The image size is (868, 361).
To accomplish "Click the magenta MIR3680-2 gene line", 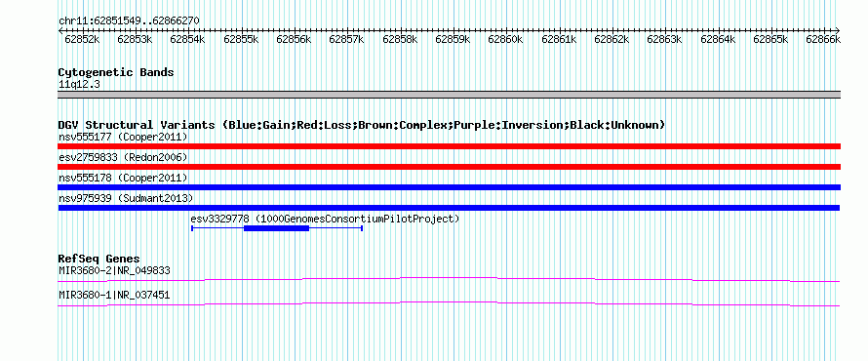I will 449,279.
